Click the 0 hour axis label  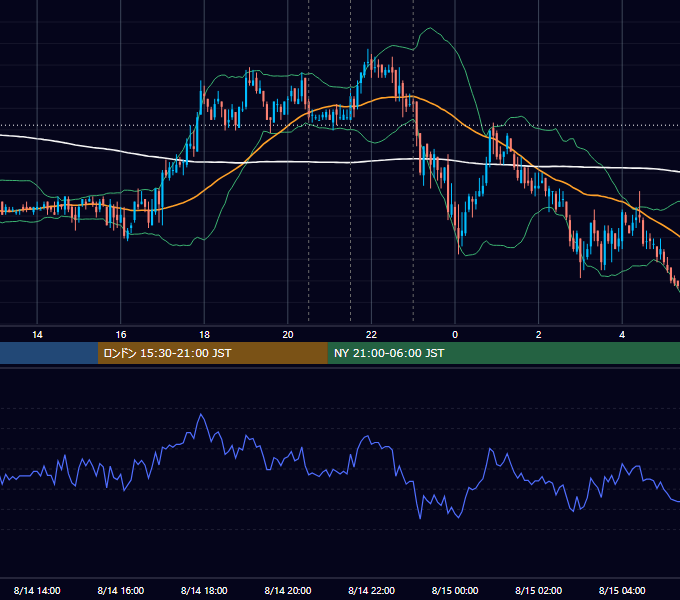(455, 335)
